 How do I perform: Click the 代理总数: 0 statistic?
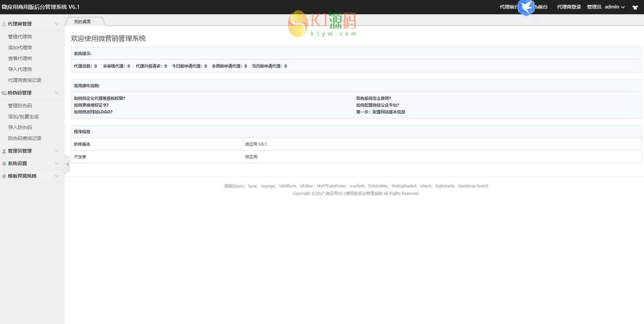(x=86, y=66)
